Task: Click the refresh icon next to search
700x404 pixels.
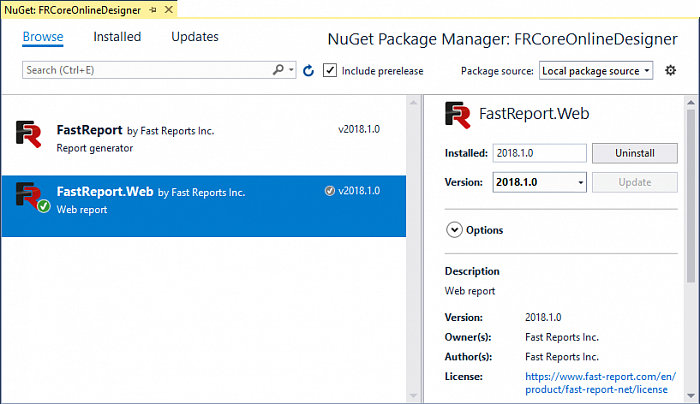Action: coord(308,71)
